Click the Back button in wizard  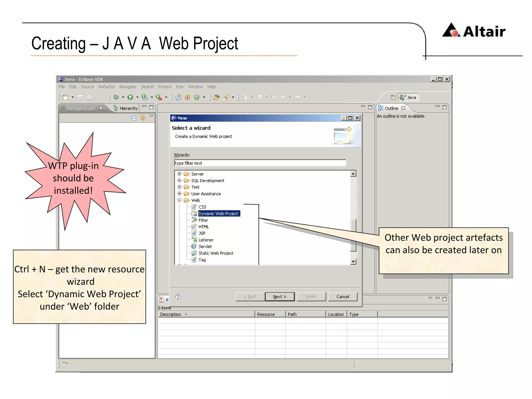click(250, 297)
